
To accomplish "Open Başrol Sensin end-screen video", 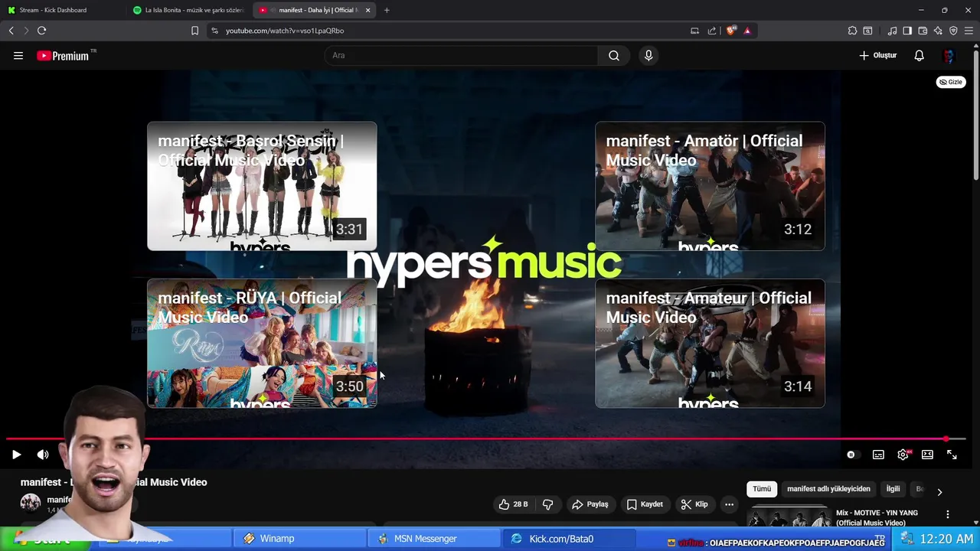I will [262, 186].
